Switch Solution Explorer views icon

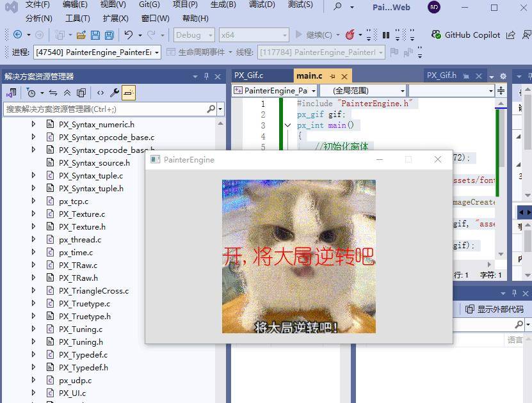(x=12, y=93)
